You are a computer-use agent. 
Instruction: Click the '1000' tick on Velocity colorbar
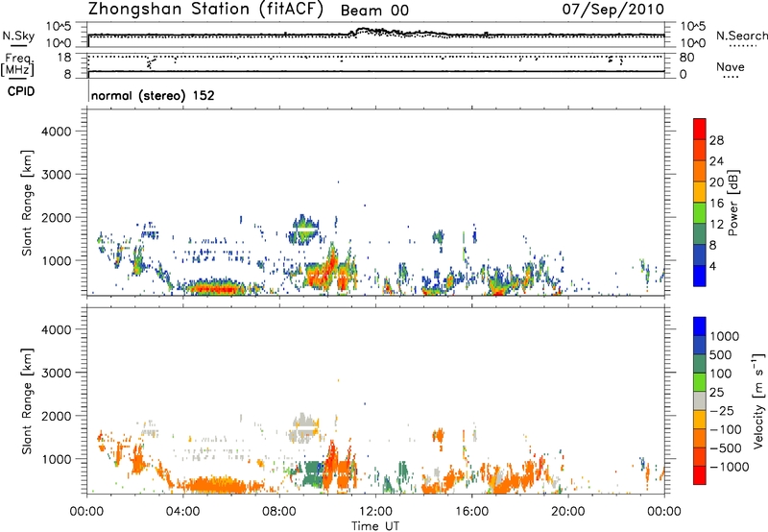point(725,336)
